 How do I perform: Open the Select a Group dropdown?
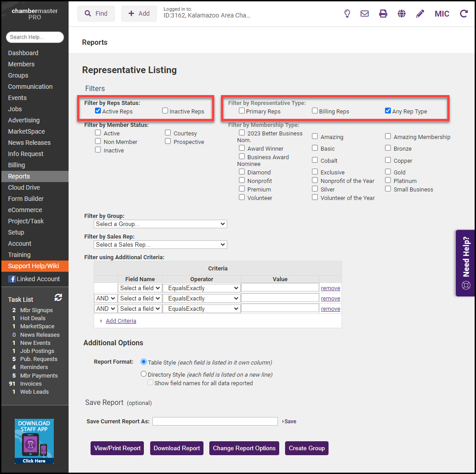click(160, 224)
